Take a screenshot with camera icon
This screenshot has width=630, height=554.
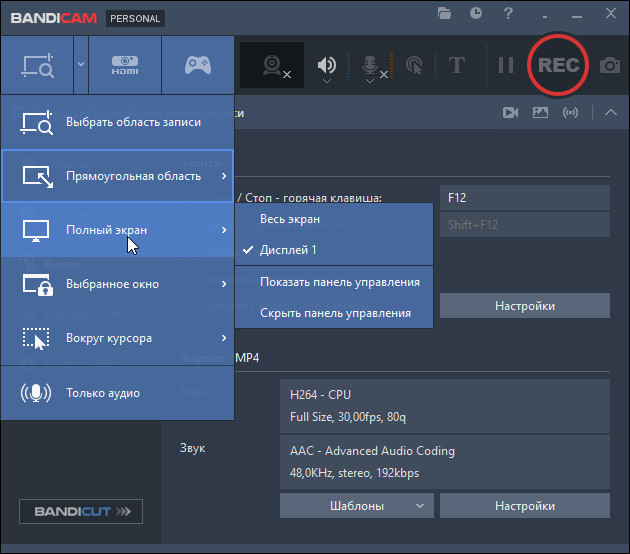tap(609, 65)
